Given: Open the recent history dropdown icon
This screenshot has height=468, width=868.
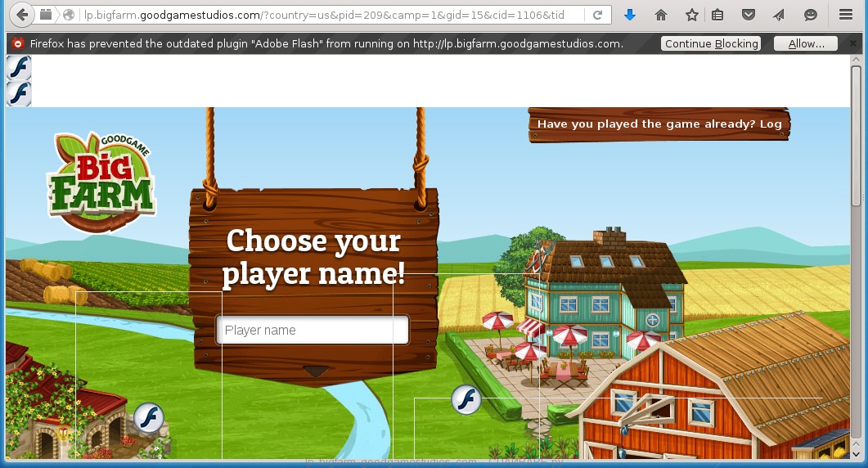Looking at the screenshot, I should (46, 15).
